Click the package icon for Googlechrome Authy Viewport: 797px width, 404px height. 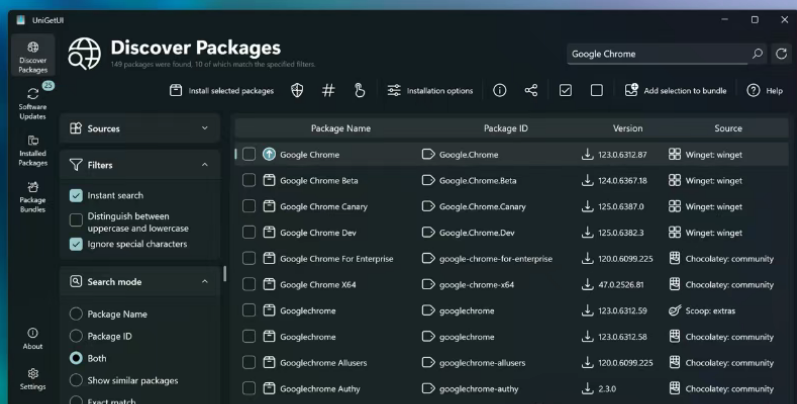[x=269, y=388]
